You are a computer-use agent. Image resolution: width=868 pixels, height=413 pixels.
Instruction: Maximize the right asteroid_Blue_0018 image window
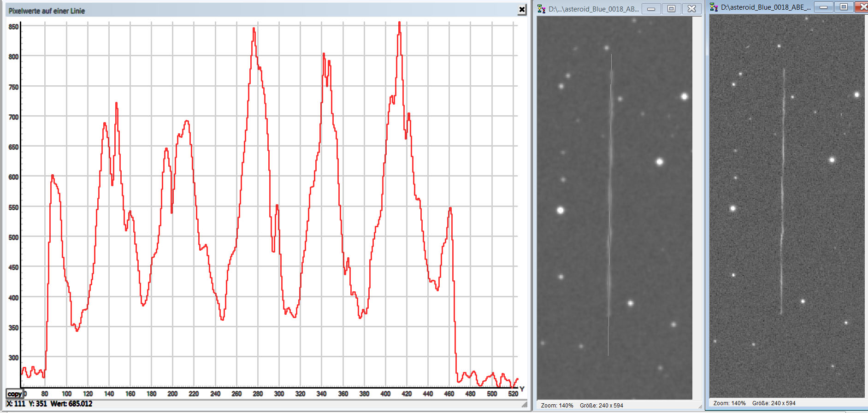click(844, 7)
